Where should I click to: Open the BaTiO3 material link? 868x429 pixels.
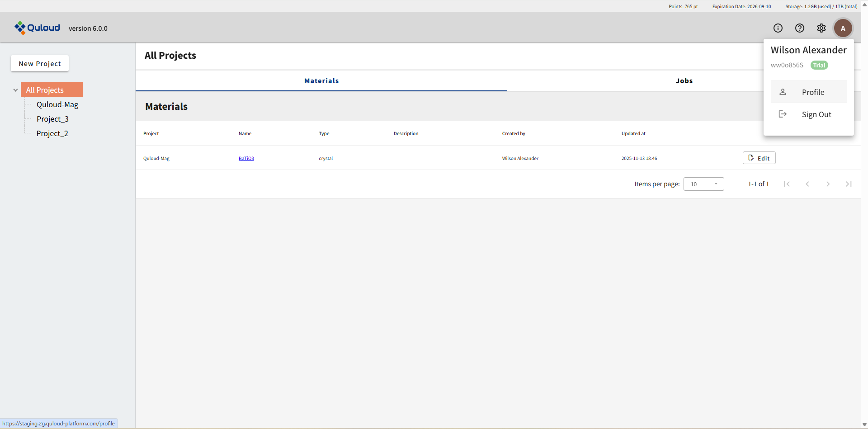246,158
